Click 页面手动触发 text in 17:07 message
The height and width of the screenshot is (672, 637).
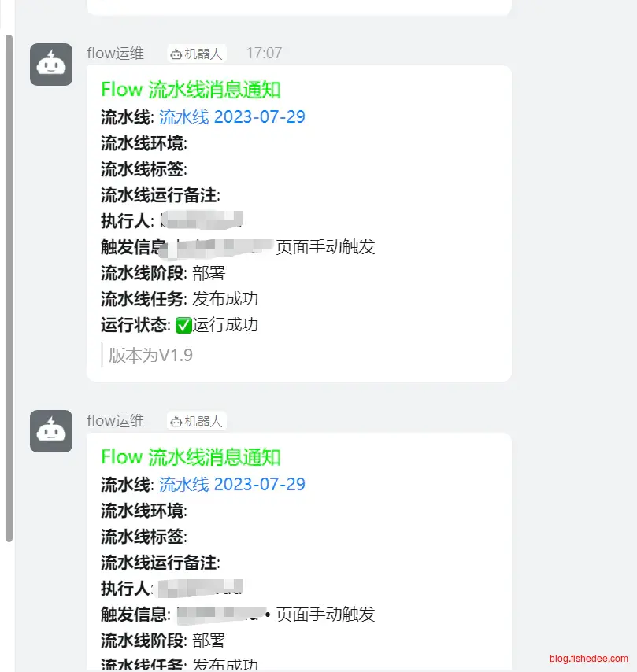coord(325,247)
